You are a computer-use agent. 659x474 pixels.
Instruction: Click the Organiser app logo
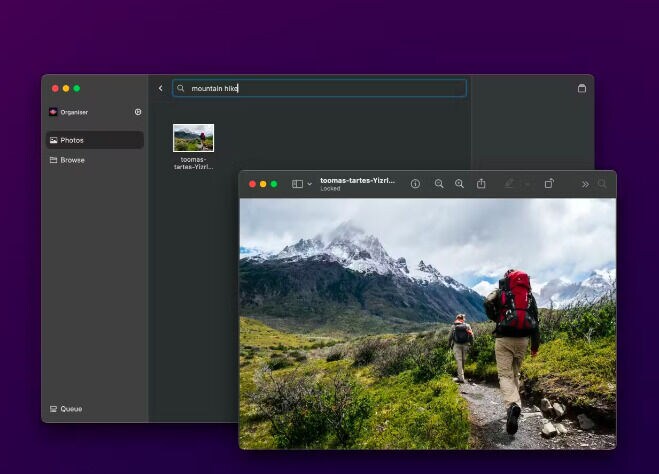click(x=53, y=112)
